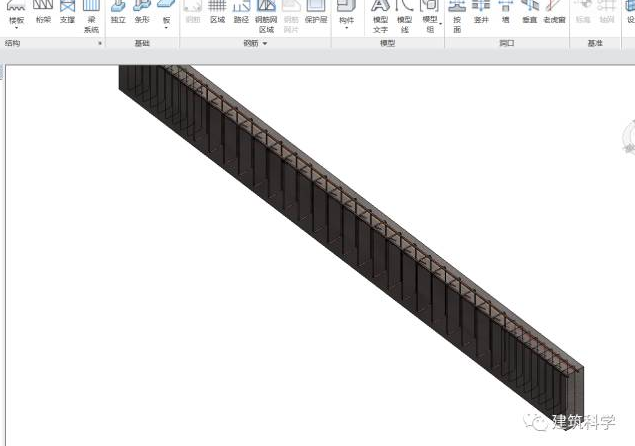
Task: Select the 按面 opening by face tool
Action: tap(457, 16)
